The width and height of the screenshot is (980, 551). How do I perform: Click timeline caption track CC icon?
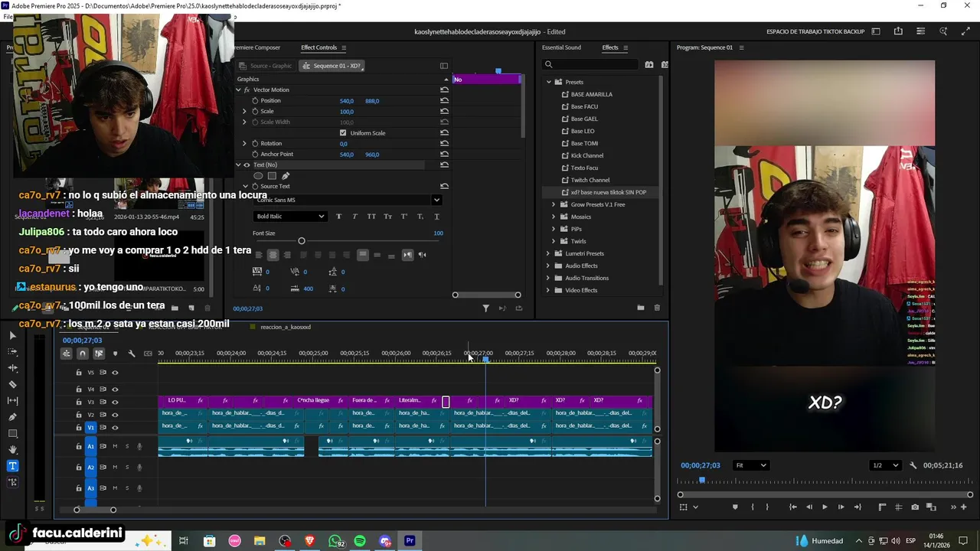[x=148, y=354]
